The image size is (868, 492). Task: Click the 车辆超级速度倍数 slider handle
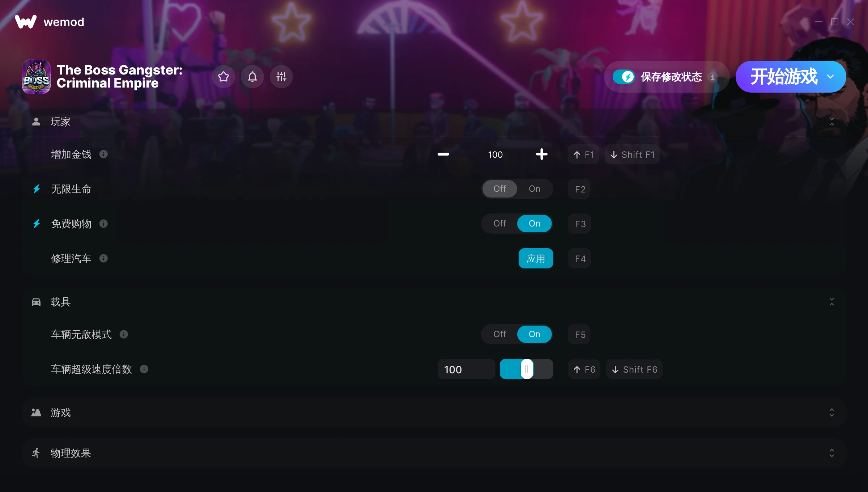click(527, 369)
